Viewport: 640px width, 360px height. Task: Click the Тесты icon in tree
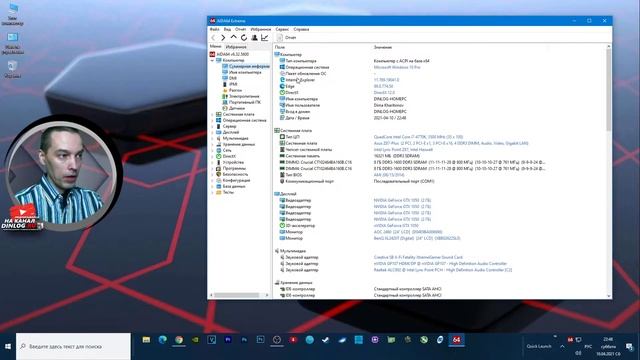219,192
